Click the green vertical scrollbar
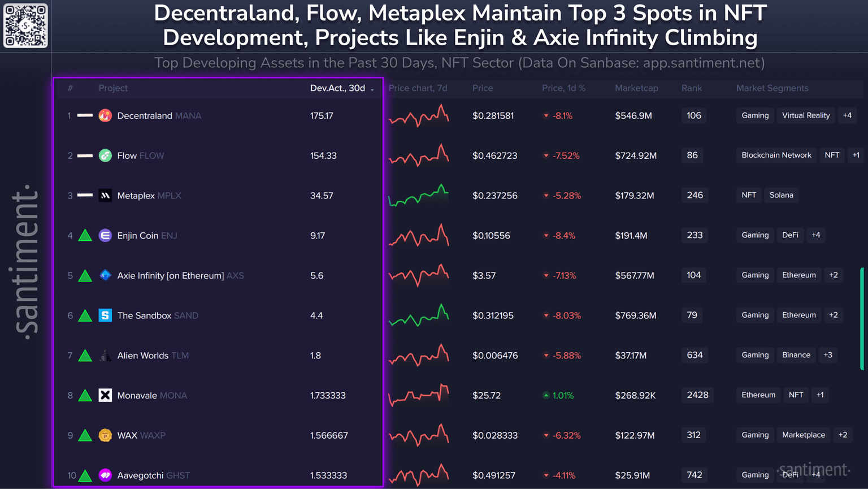Screen dimensions: 868x489 point(862,319)
